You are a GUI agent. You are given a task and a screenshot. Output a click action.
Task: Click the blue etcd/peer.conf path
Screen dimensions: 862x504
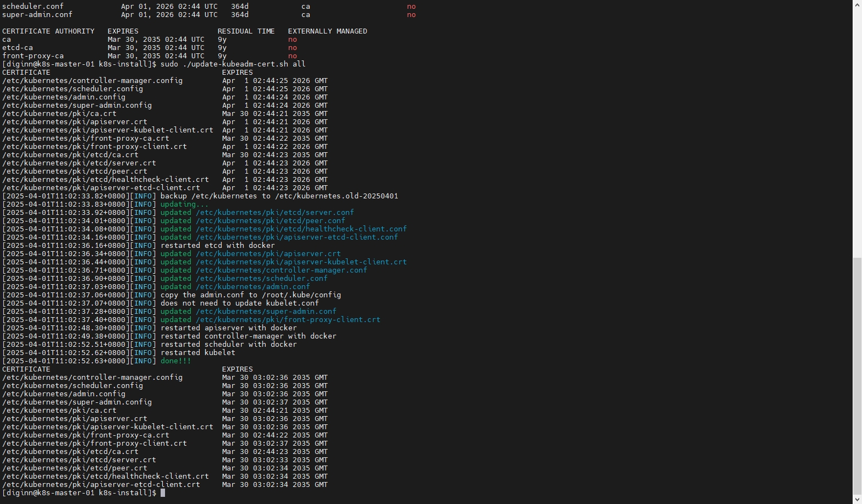[270, 221]
